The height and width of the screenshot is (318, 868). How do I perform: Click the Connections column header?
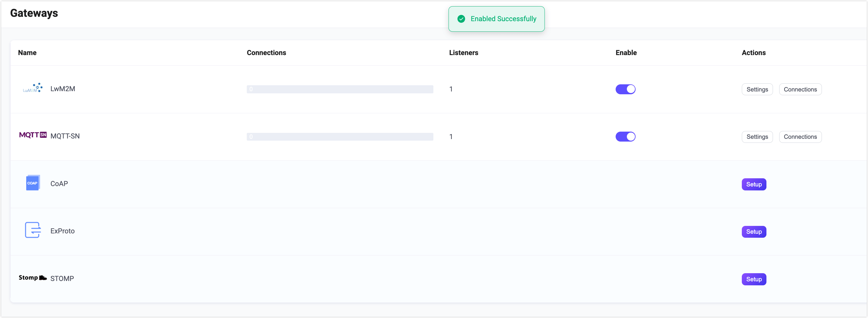(x=266, y=53)
